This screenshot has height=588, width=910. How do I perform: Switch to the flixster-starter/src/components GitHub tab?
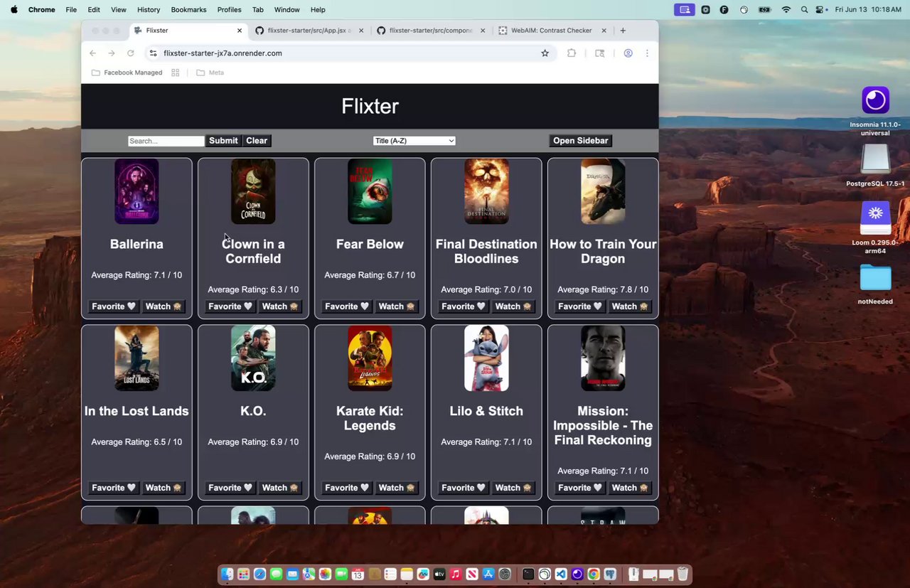[431, 31]
